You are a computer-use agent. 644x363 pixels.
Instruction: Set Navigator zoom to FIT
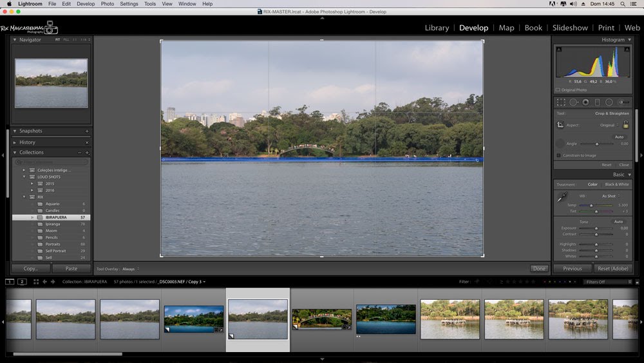pyautogui.click(x=57, y=40)
